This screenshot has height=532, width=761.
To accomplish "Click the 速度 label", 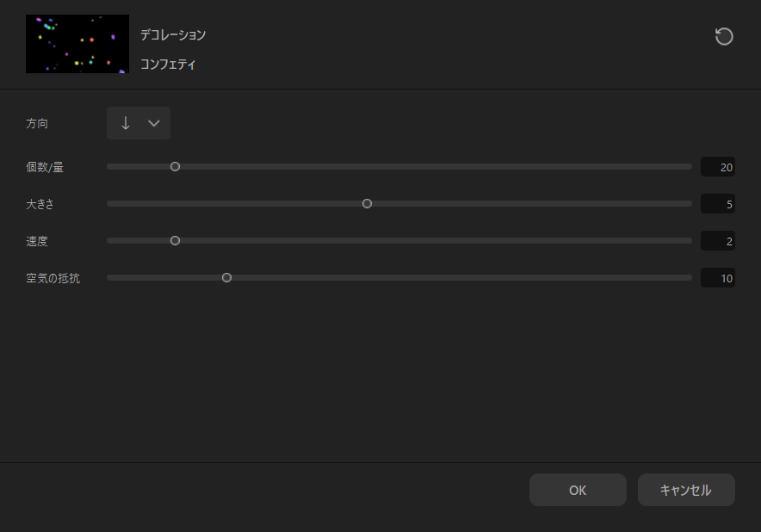I will (x=37, y=241).
